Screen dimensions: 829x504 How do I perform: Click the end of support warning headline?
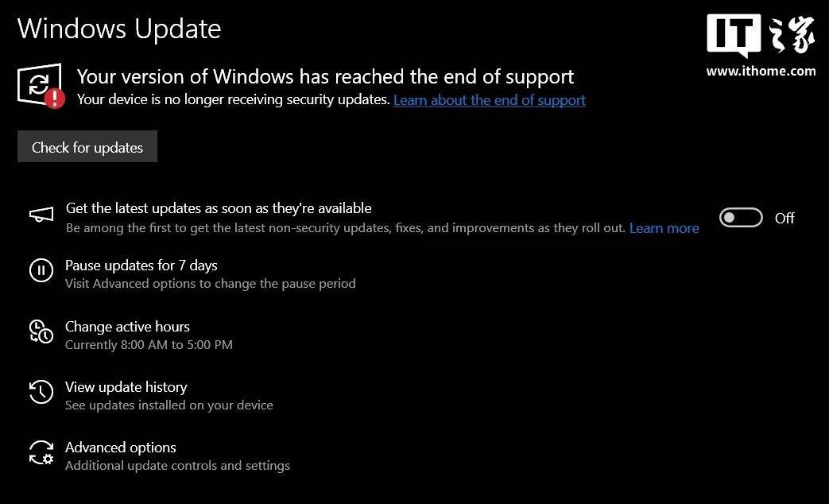point(325,77)
